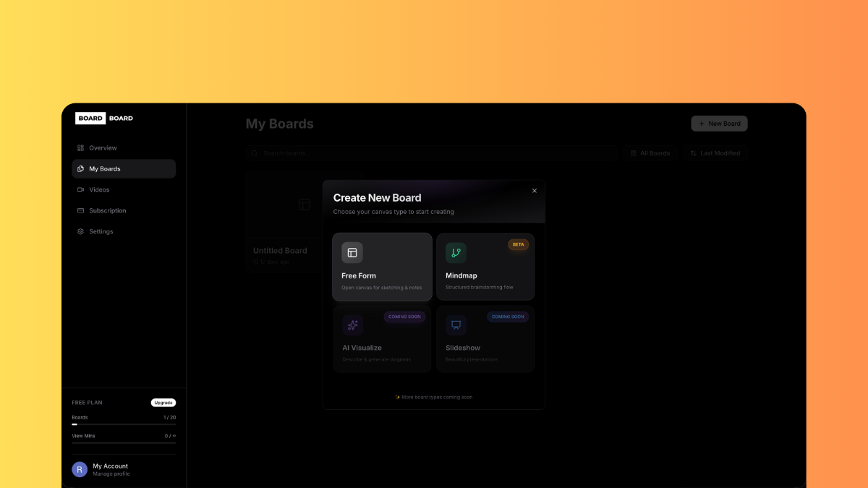This screenshot has width=868, height=488.
Task: Click the New Board button
Action: pos(719,124)
